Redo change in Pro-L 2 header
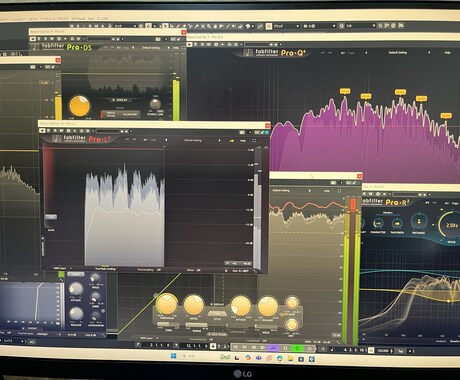 coord(134,140)
